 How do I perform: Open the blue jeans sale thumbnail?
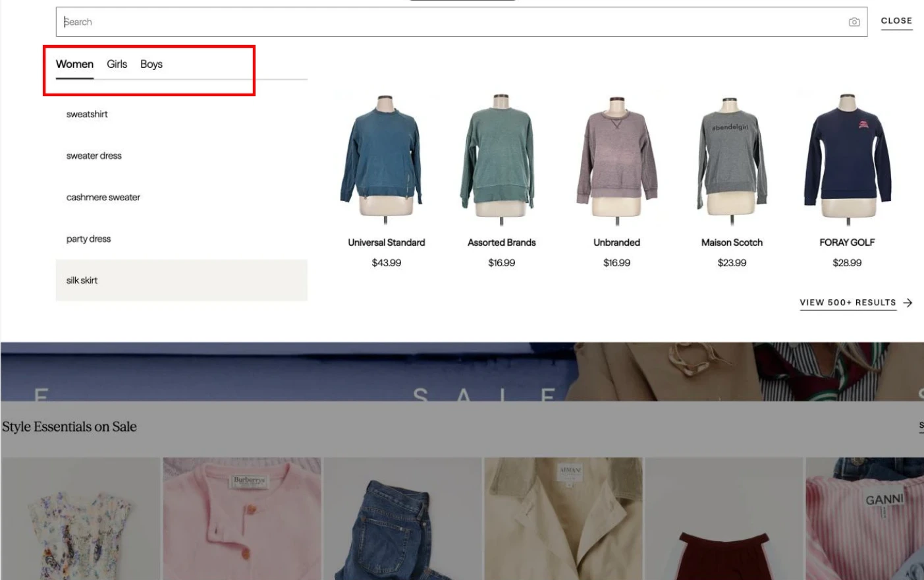[x=403, y=519]
